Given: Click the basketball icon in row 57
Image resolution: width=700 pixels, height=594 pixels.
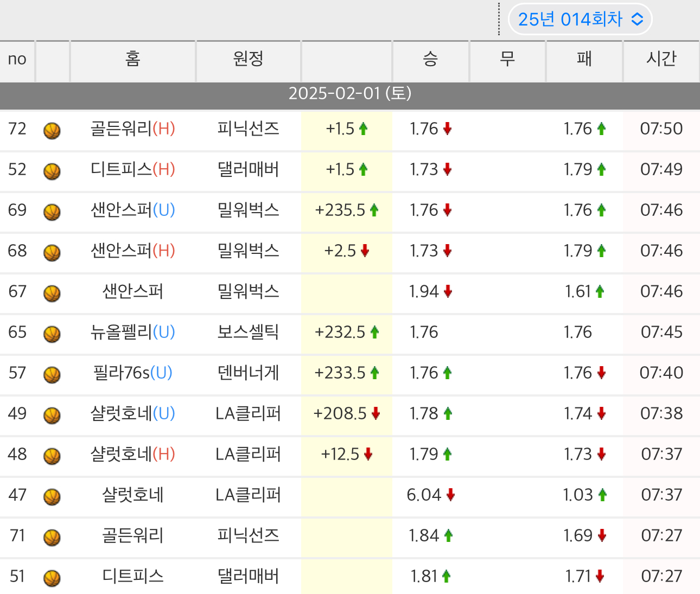Looking at the screenshot, I should point(52,374).
